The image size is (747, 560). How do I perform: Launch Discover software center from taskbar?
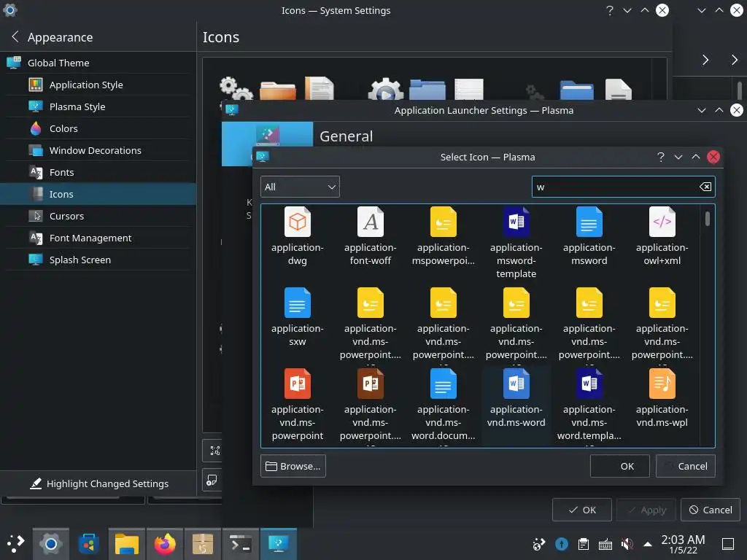pos(88,543)
